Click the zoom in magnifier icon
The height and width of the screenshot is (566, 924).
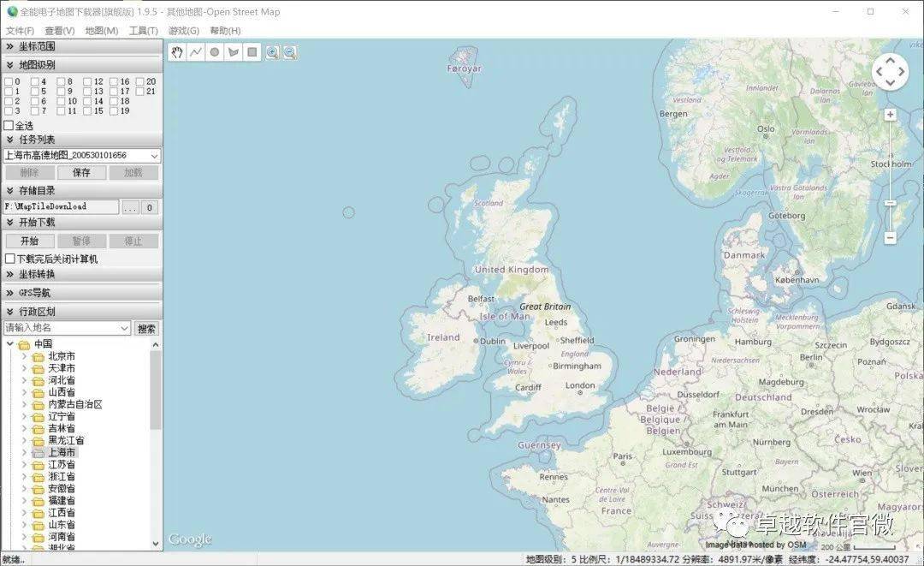[x=272, y=52]
